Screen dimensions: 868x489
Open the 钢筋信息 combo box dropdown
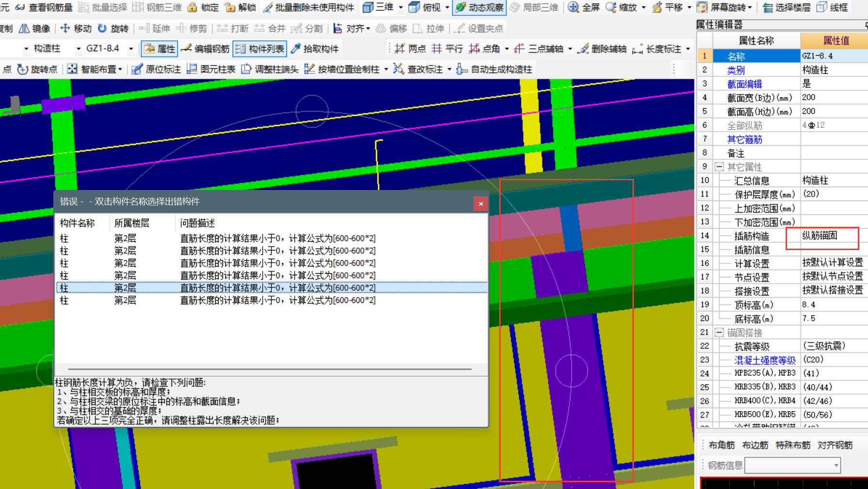coord(836,466)
